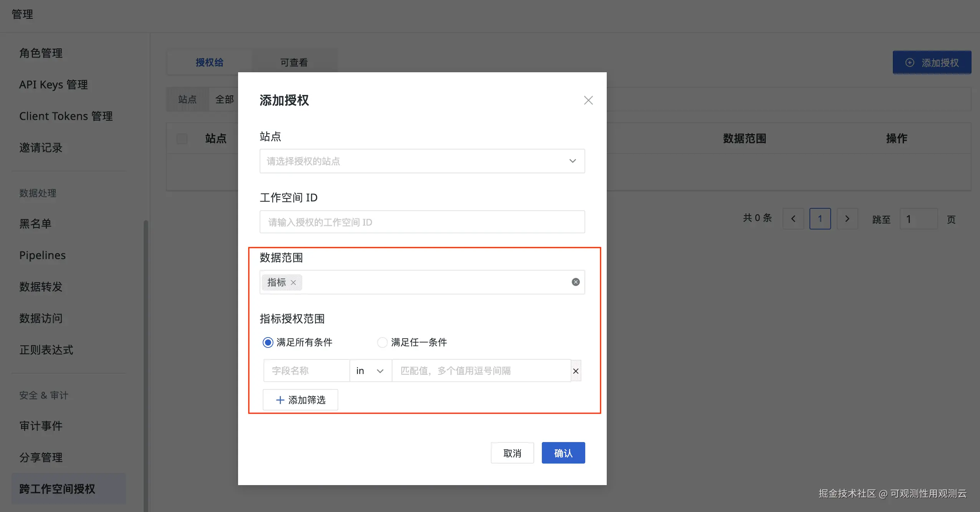Click the 工作空间 ID input field
This screenshot has height=512, width=980.
point(422,222)
